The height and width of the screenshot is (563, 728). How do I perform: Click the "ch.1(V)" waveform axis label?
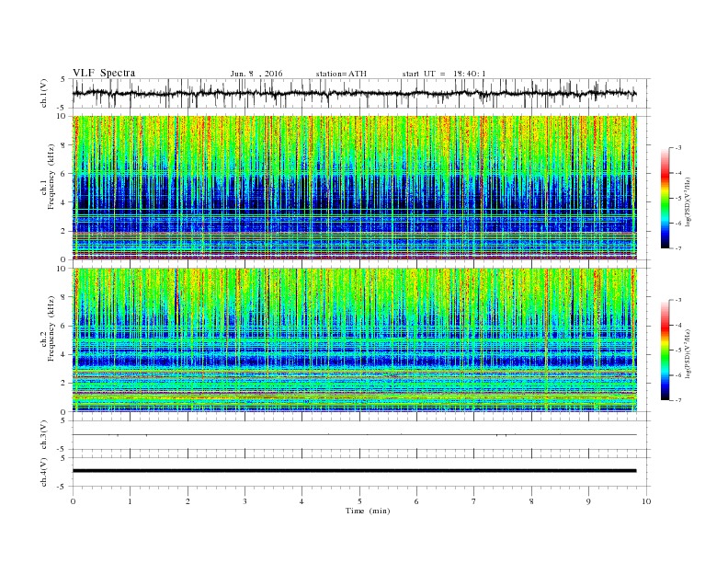click(44, 93)
